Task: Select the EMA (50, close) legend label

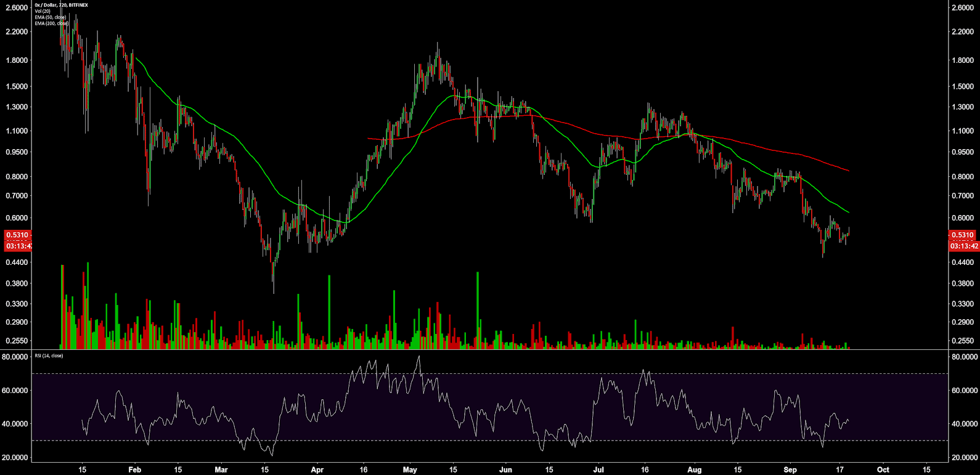Action: (50, 17)
